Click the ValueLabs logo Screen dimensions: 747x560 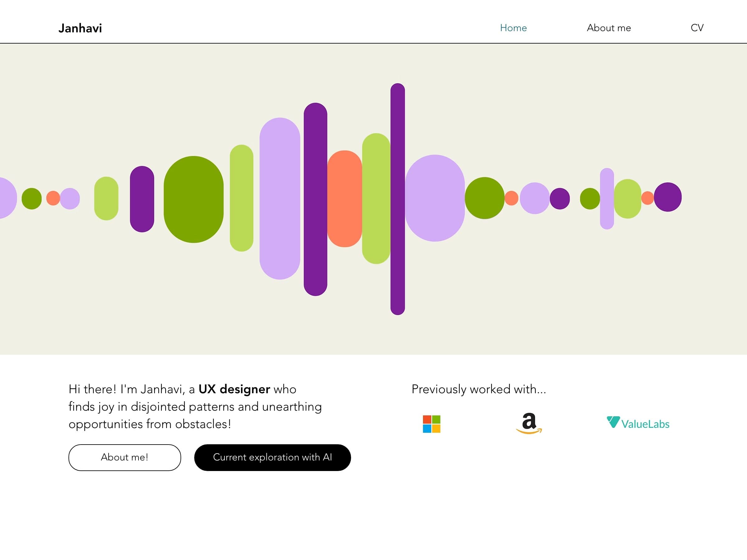pyautogui.click(x=637, y=423)
